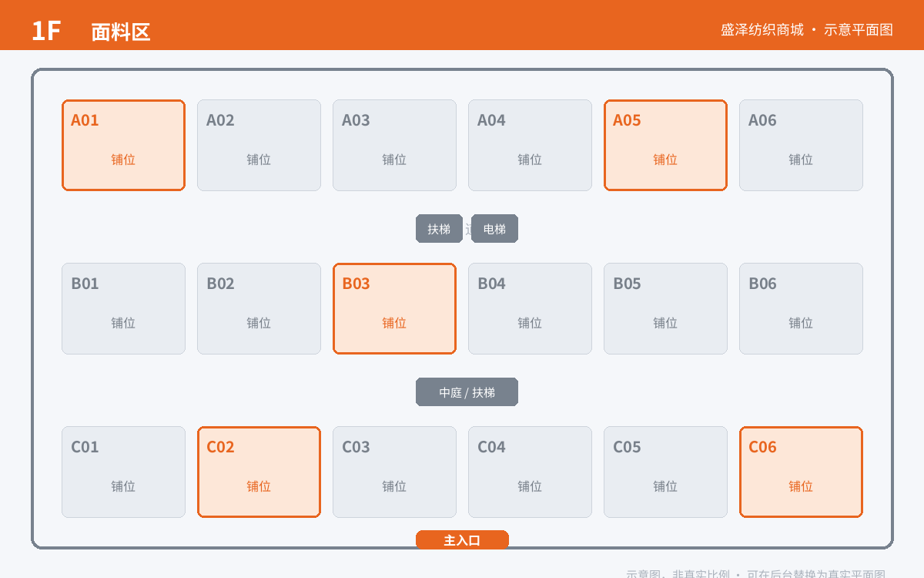
Task: Choose shop unit C05
Action: (665, 472)
